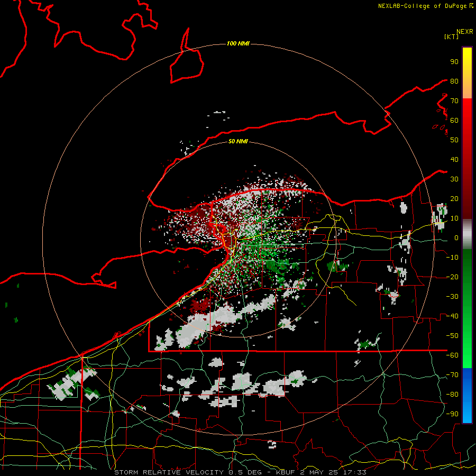Click the positive 10 scale label
476x476 pixels.
[x=454, y=218]
